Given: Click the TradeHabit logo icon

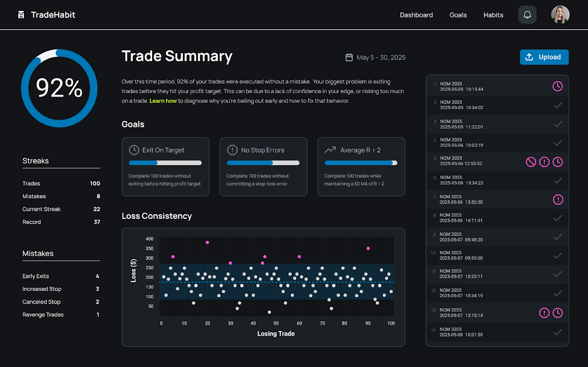Looking at the screenshot, I should pyautogui.click(x=22, y=14).
